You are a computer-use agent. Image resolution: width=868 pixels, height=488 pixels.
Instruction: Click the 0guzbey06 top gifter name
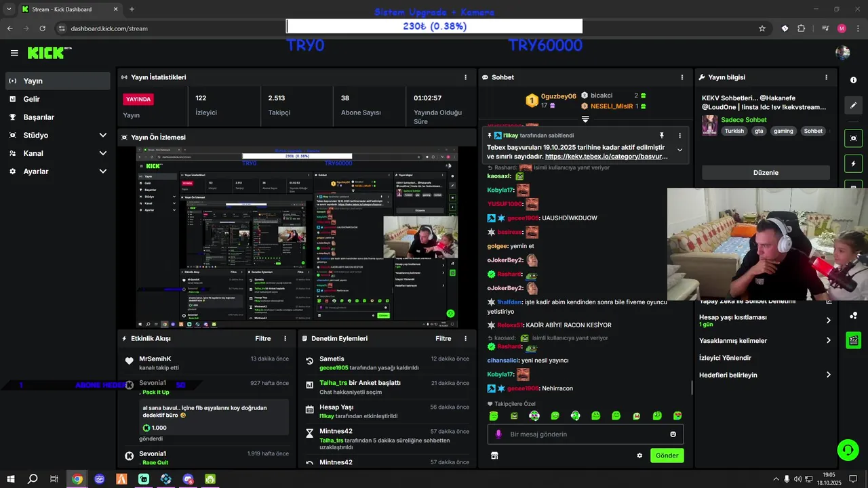559,96
